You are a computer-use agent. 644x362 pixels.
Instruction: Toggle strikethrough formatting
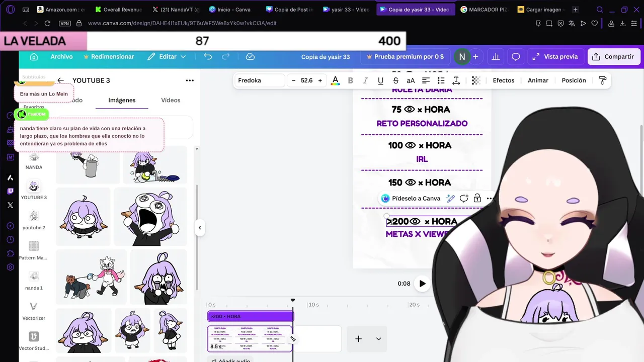click(395, 80)
